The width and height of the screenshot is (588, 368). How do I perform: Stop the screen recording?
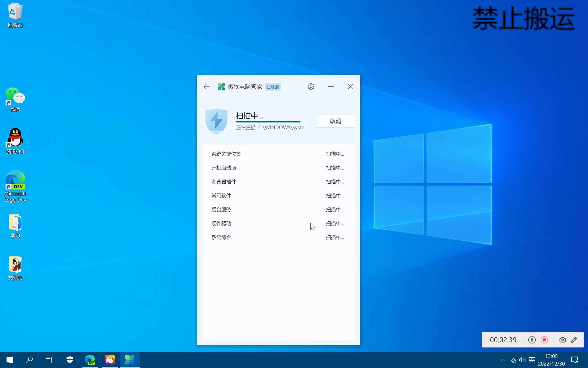click(x=544, y=340)
